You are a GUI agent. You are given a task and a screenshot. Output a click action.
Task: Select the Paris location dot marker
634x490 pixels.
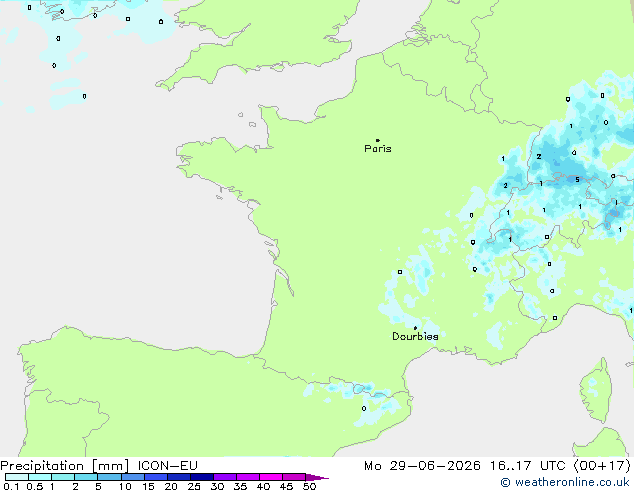[378, 140]
